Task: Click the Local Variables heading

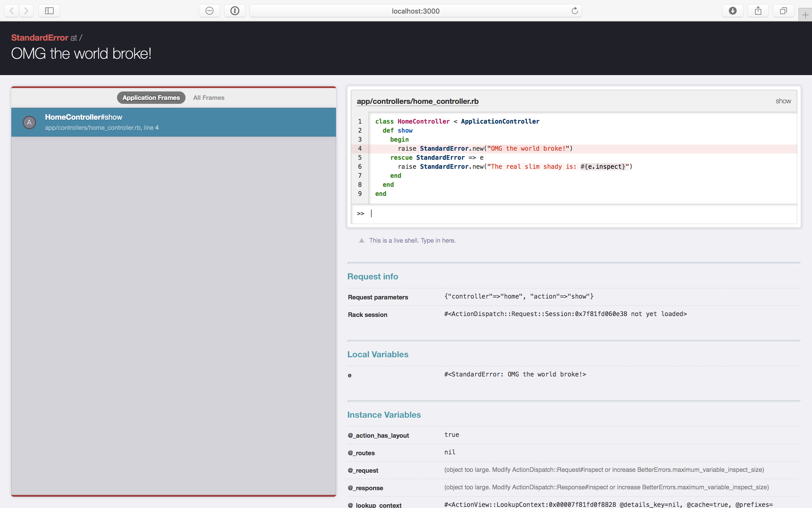Action: point(378,354)
